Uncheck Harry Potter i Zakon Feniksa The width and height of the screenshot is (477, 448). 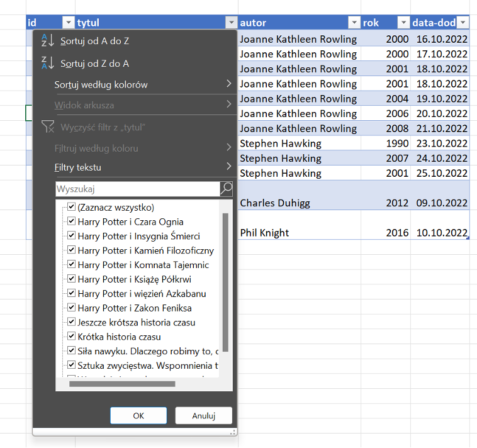click(x=72, y=308)
